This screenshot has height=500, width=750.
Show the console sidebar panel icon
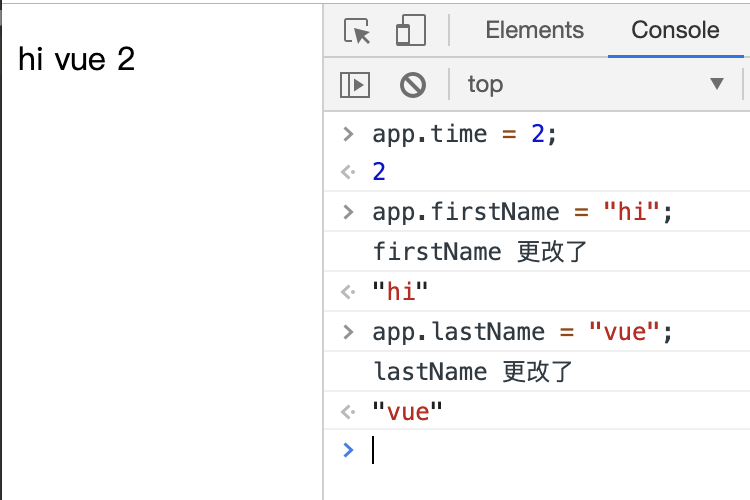coord(354,85)
